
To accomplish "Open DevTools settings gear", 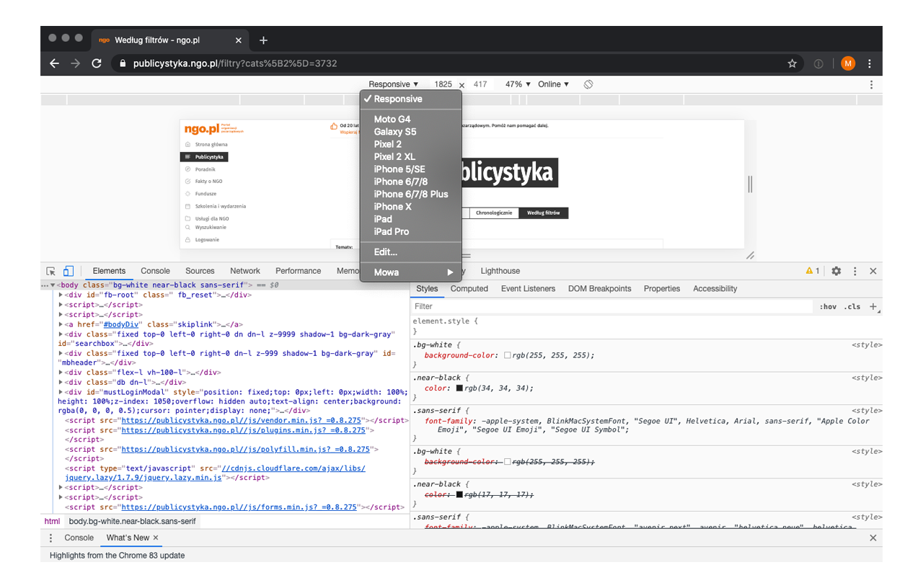I will click(836, 271).
